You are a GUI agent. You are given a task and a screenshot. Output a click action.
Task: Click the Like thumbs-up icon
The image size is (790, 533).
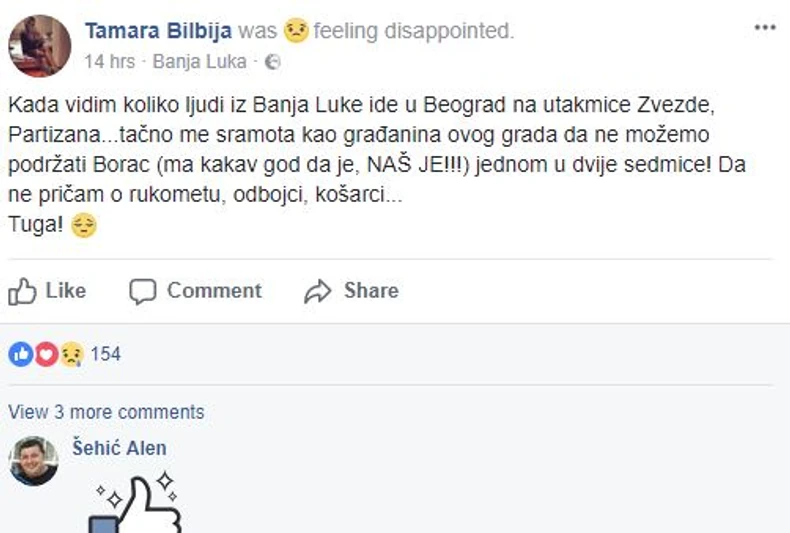pos(22,291)
